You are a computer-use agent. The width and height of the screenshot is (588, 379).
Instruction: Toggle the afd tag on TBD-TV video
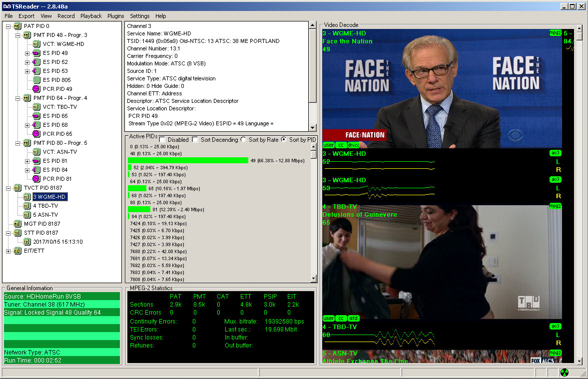click(353, 318)
